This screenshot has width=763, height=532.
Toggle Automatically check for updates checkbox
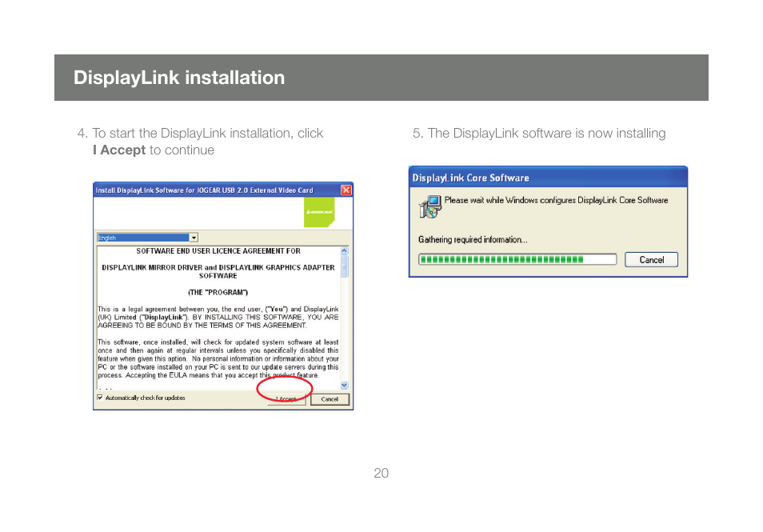point(100,398)
